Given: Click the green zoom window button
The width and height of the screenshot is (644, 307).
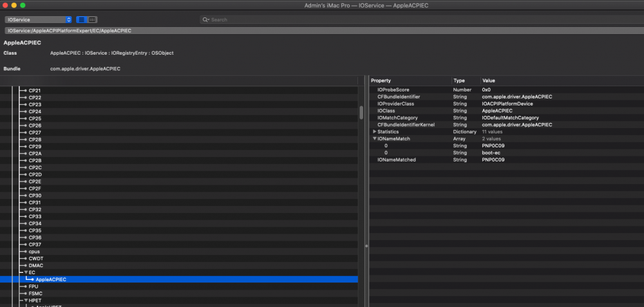Looking at the screenshot, I should [x=23, y=5].
